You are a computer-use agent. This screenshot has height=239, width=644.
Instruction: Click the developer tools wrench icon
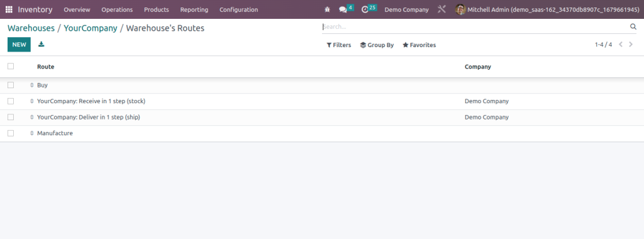coord(441,9)
